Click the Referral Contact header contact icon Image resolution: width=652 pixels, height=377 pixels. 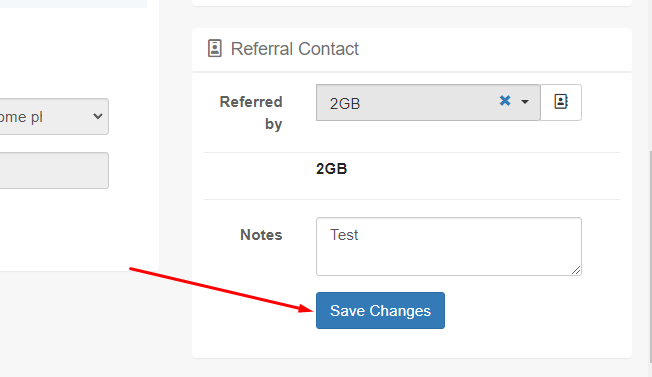point(215,49)
